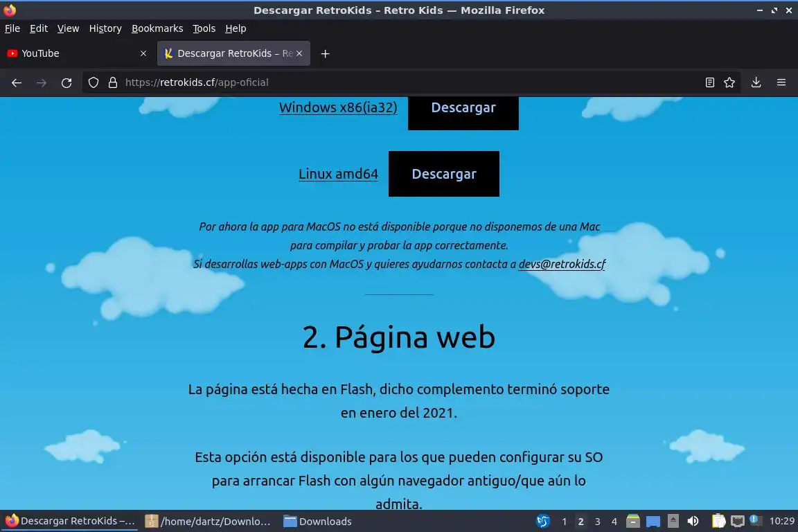Switch to Descargar RetroKids taskbar entry

[70, 522]
